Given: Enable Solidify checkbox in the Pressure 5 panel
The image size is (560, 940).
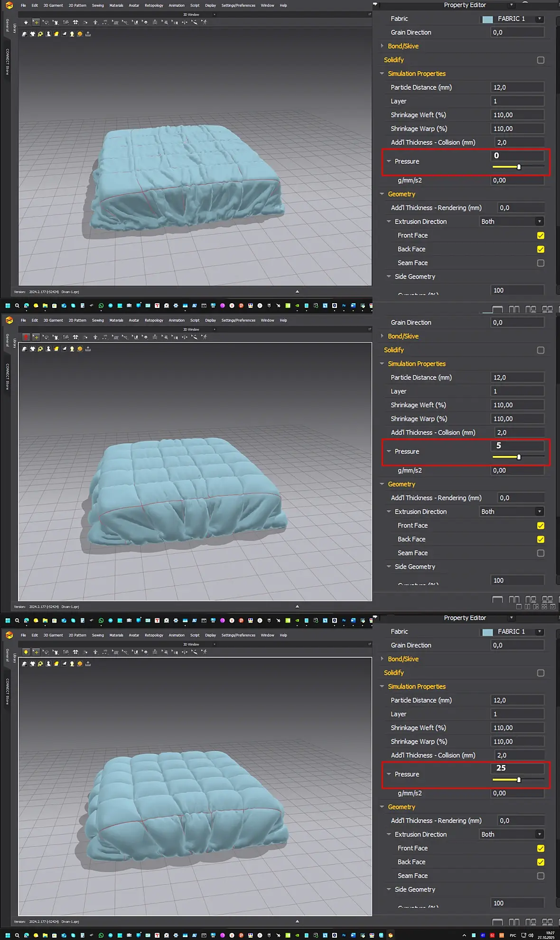Looking at the screenshot, I should tap(541, 350).
